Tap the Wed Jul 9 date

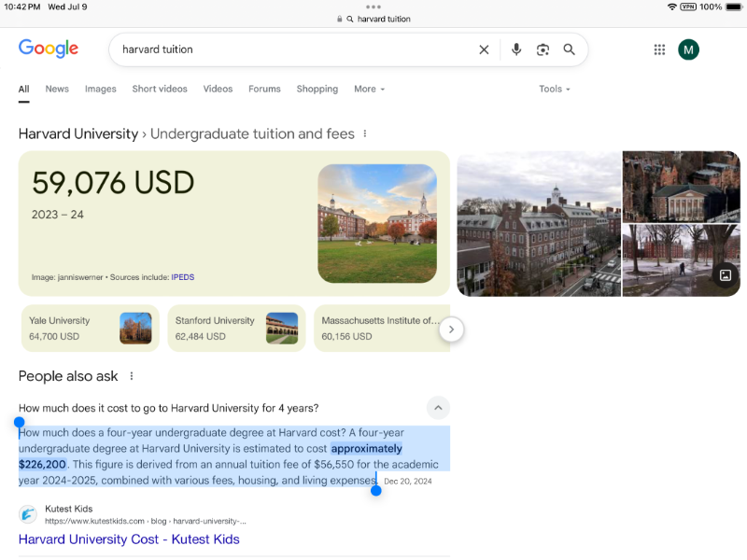(x=67, y=7)
